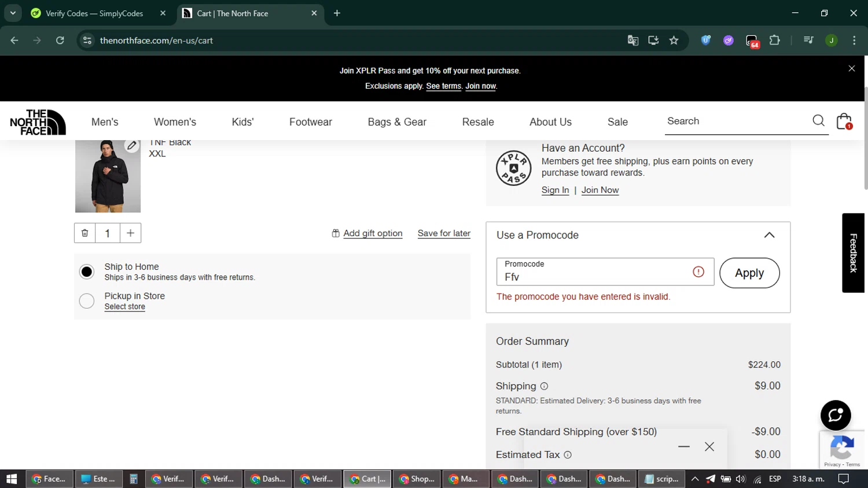Screen dimensions: 868x488
Task: Show hidden system tray icons
Action: click(x=695, y=479)
